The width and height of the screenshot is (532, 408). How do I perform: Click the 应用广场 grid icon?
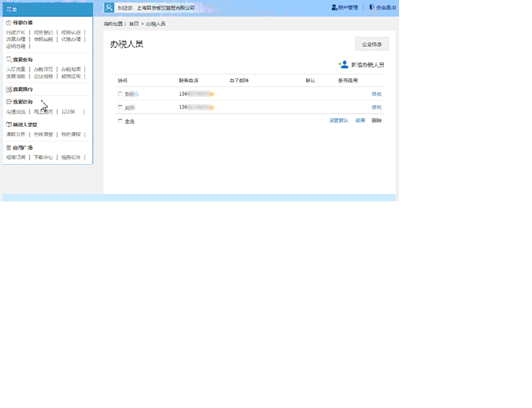point(9,148)
